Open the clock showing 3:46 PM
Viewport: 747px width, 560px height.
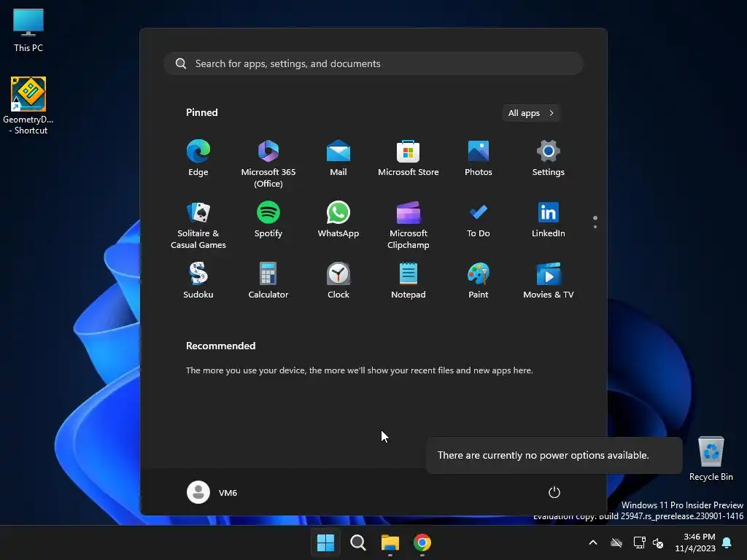coord(695,542)
